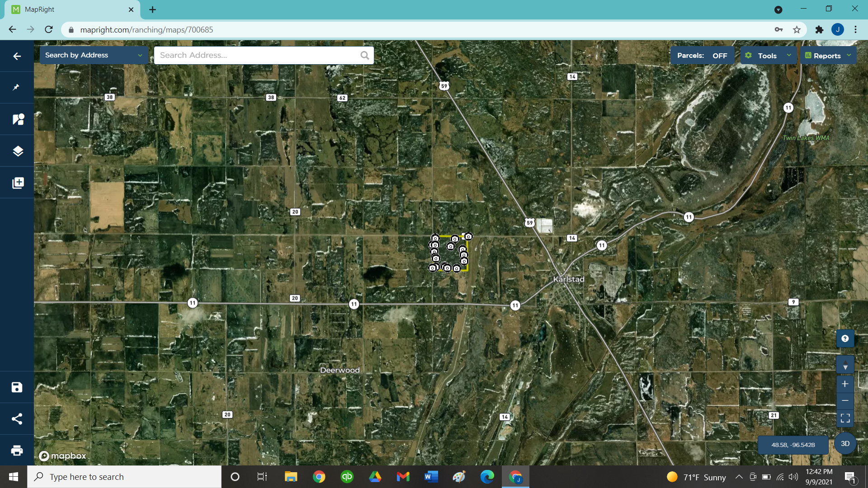Select the pin marker tool in the sidebar
The height and width of the screenshot is (488, 868).
(17, 87)
